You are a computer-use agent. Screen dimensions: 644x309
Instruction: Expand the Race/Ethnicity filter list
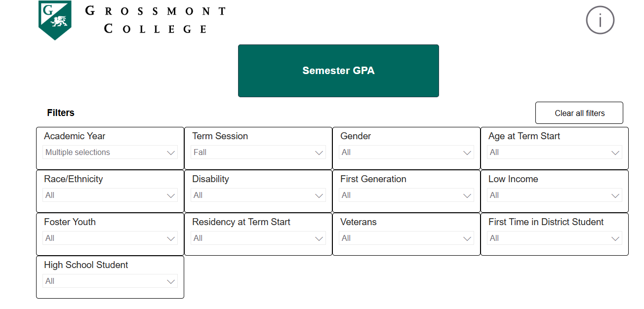110,195
